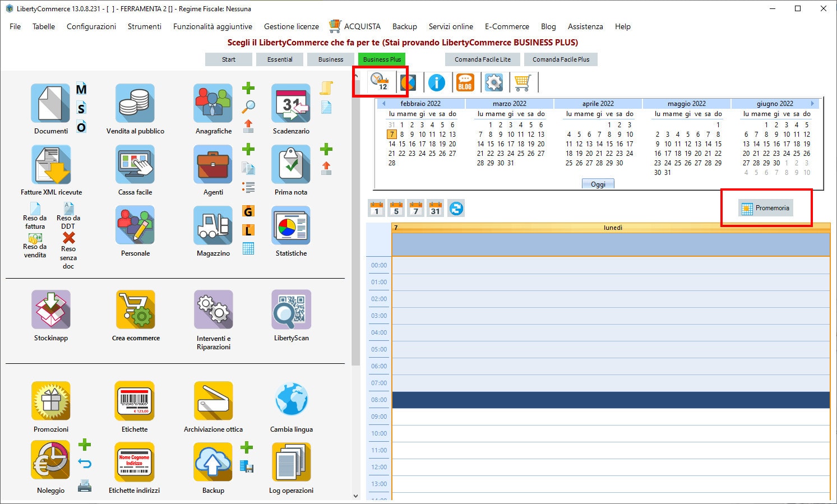Viewport: 837px width, 504px height.
Task: Click the gear settings toolbar icon
Action: tap(494, 82)
